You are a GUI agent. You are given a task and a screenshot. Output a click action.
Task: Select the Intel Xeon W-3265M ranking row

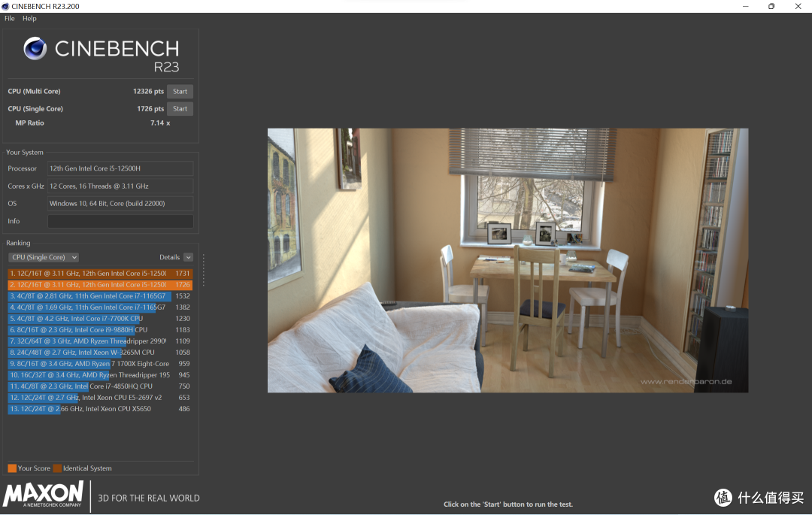(100, 353)
